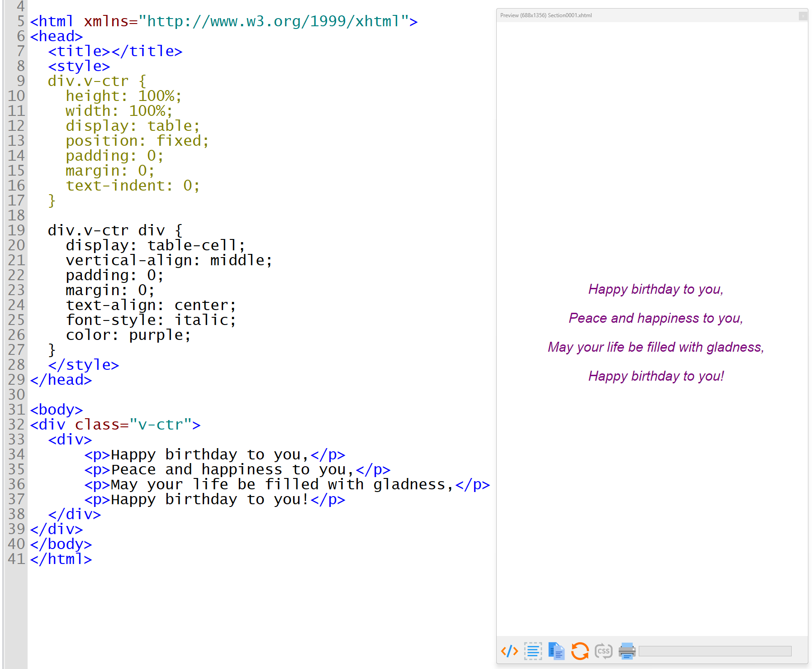Screen dimensions: 812x669
Task: Click the "text-indent: 0;" declaration
Action: tap(133, 186)
